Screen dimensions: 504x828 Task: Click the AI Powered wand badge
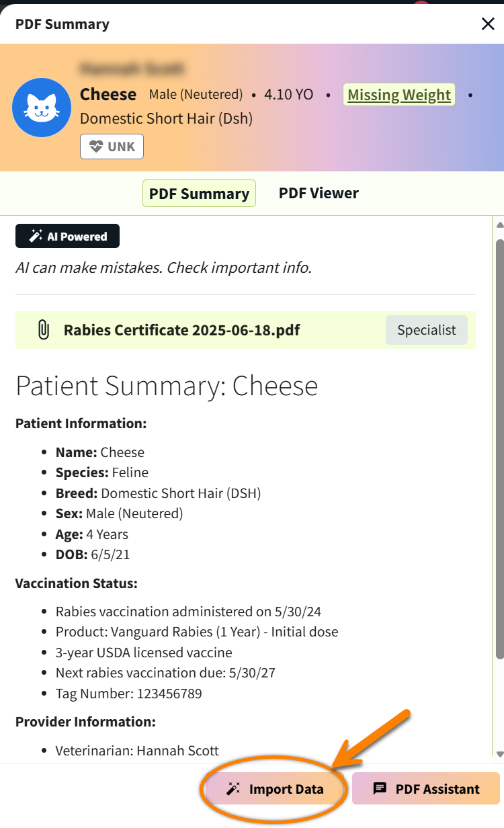[67, 237]
